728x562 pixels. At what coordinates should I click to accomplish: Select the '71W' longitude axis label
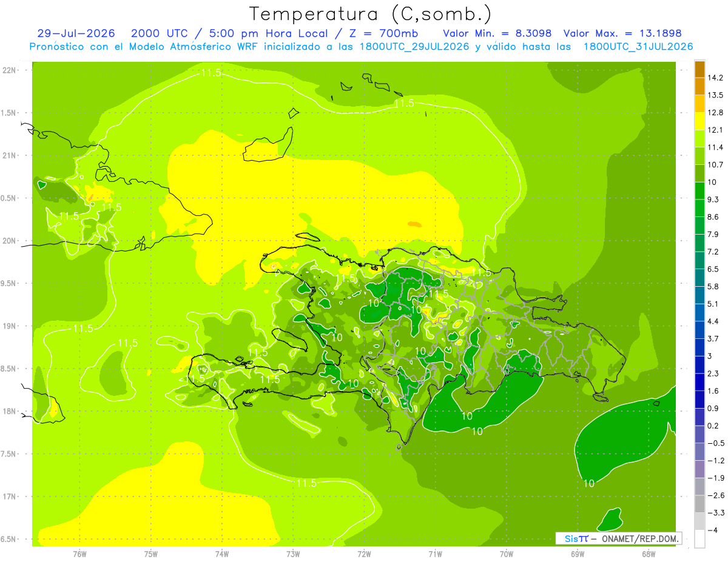point(435,554)
